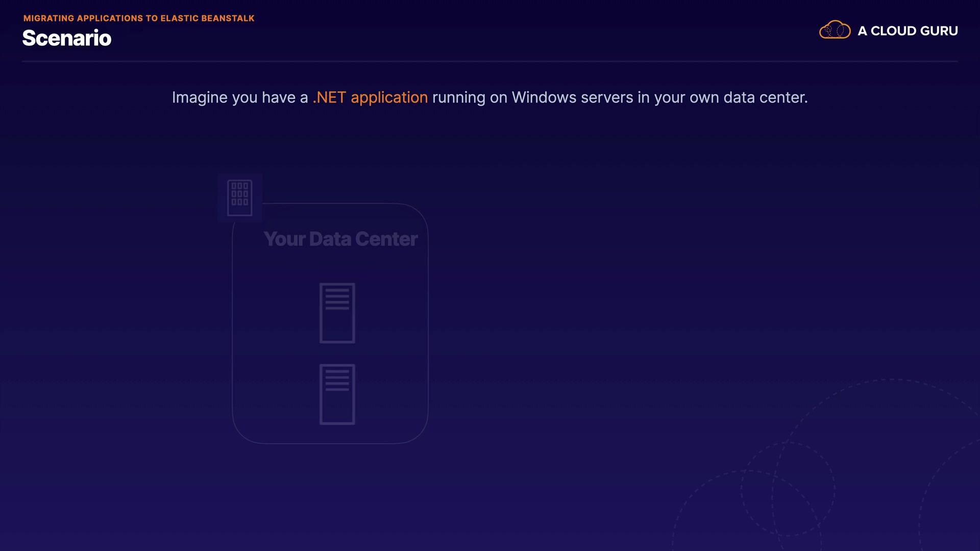Click the 'Scenario' slide heading
The image size is (980, 551).
[x=66, y=38]
